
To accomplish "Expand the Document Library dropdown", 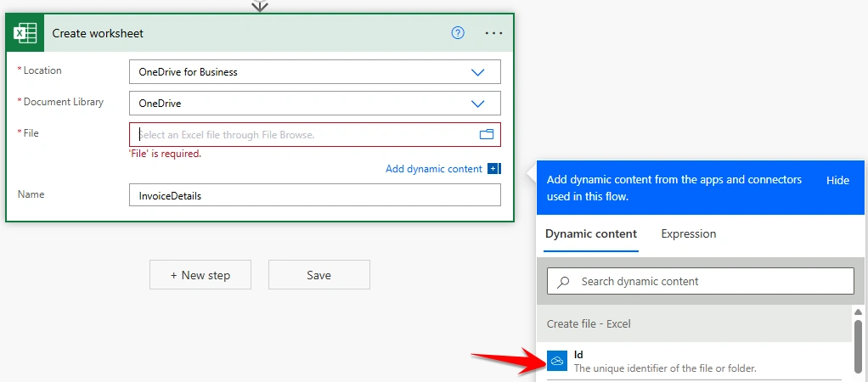I will 477,104.
